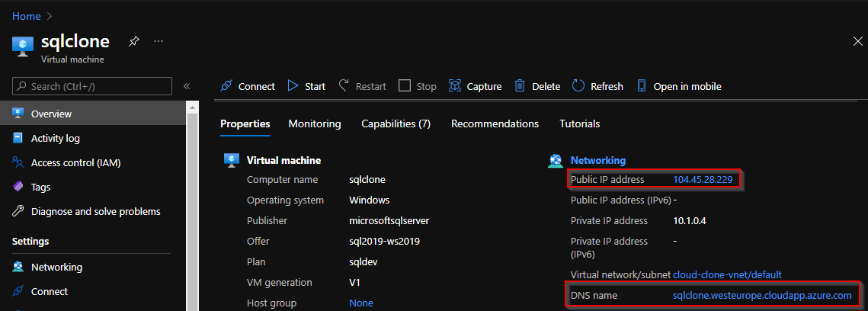Click the Refresh toolbar button
Viewport: 868px width, 311px height.
597,86
